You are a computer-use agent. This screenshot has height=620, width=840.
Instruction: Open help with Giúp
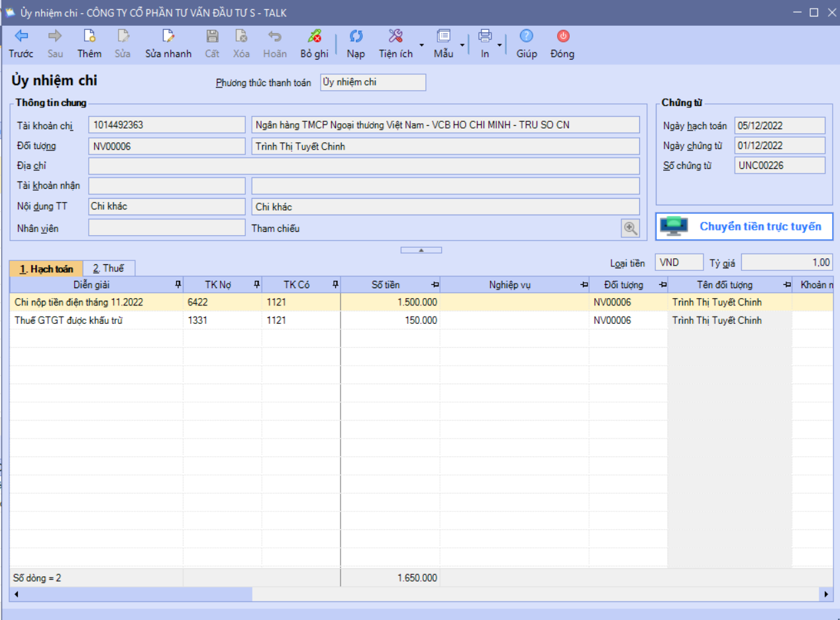coord(527,44)
